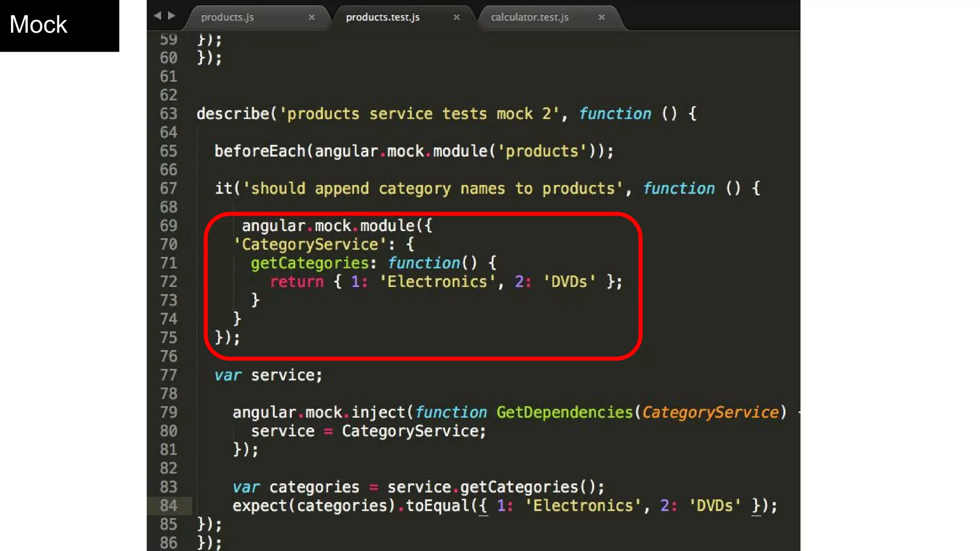The width and height of the screenshot is (980, 551).
Task: Close the products.test.js tab
Action: point(457,17)
